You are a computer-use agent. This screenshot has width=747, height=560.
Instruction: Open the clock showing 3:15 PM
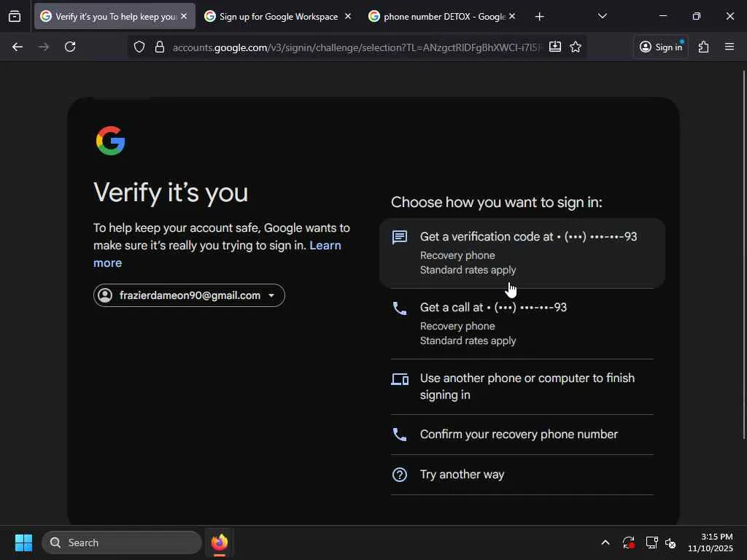[710, 542]
